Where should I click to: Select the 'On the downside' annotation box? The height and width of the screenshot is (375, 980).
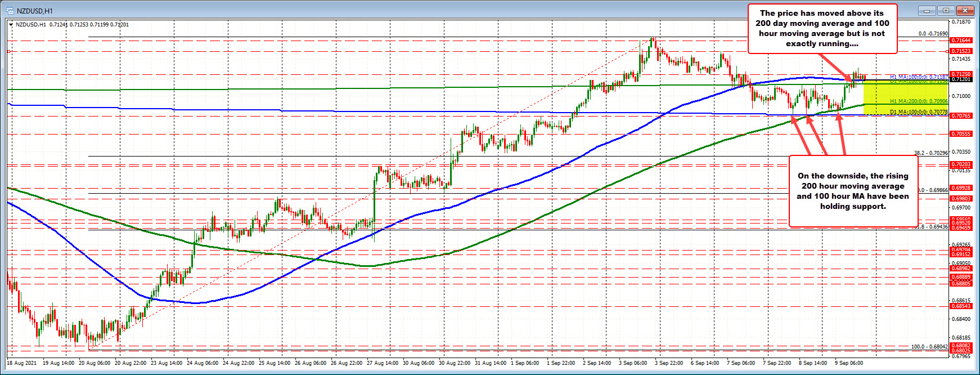(852, 191)
